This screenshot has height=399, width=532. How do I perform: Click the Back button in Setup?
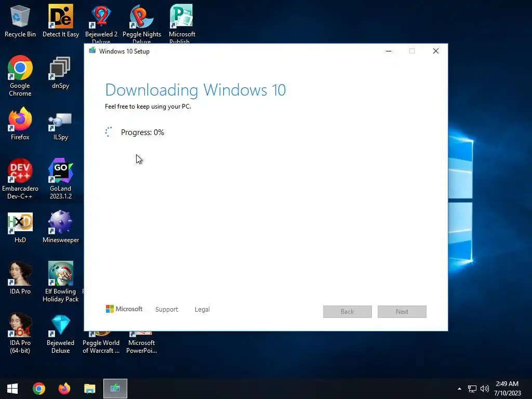pos(348,312)
